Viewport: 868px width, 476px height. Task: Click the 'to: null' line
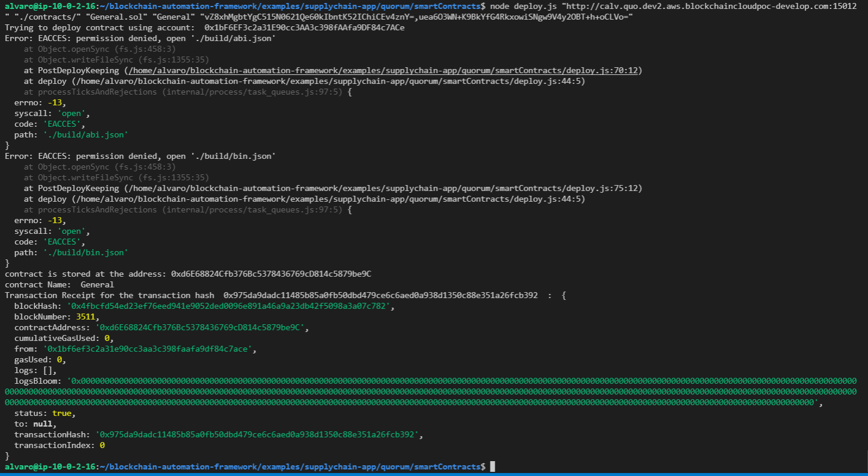click(35, 424)
